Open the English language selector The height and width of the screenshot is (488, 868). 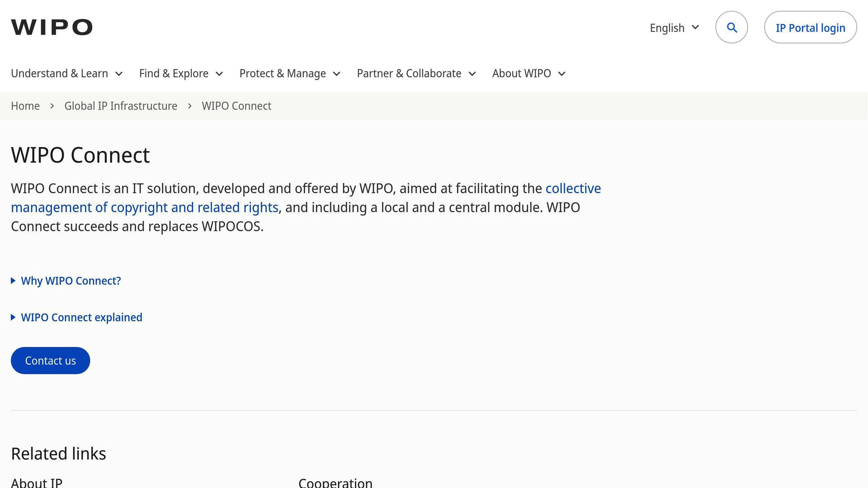pyautogui.click(x=674, y=28)
